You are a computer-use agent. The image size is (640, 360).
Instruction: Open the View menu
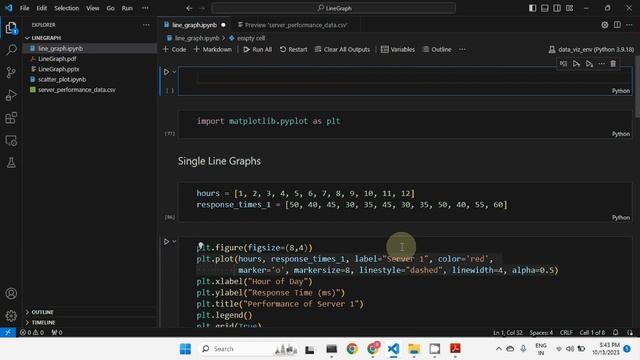93,8
